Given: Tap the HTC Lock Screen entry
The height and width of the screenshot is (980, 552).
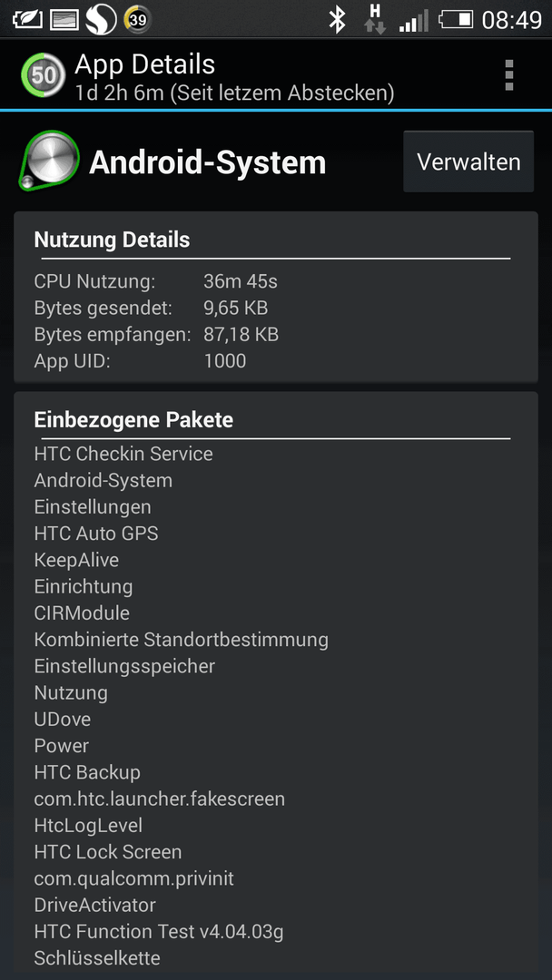Looking at the screenshot, I should point(108,852).
